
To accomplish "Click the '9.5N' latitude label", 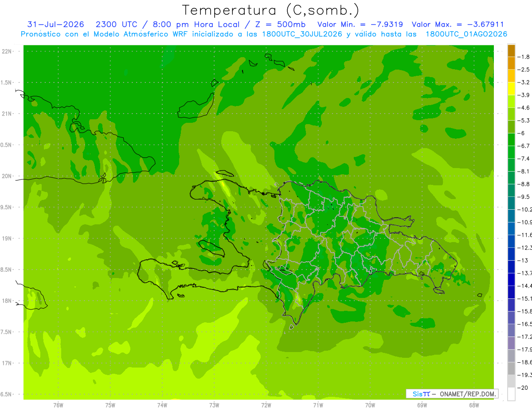I will click(6, 207).
